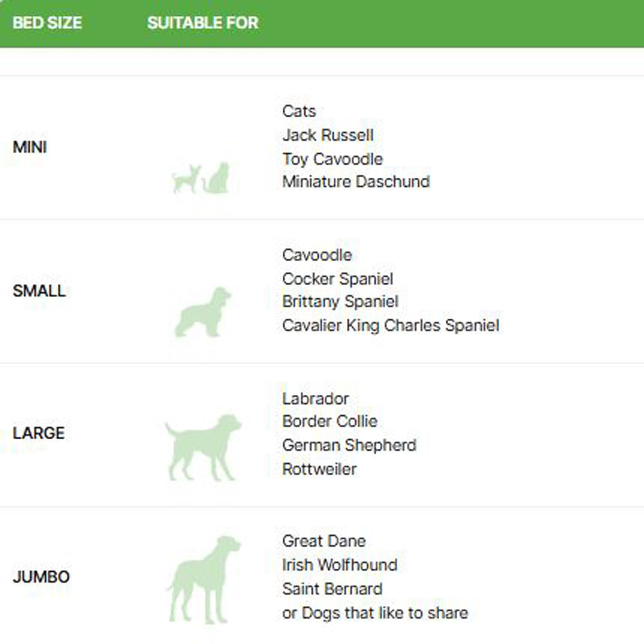
Task: Click the JUMBO bed size label
Action: coord(41,577)
